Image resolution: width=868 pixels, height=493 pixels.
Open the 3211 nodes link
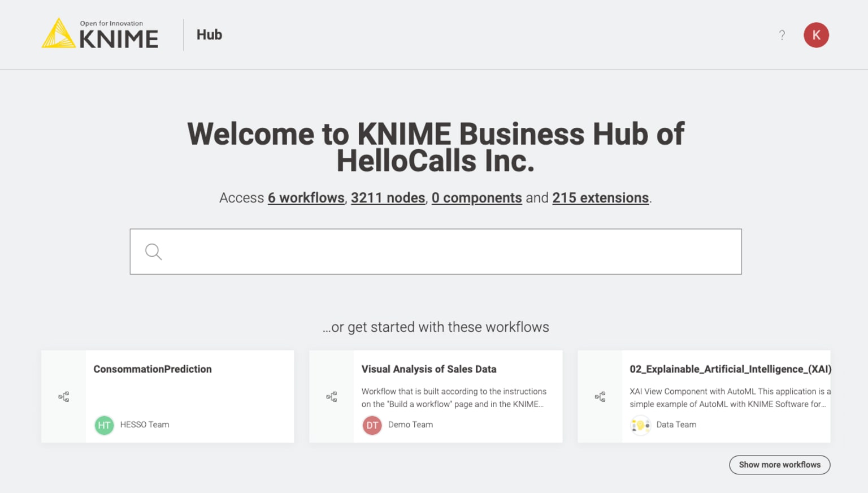(x=388, y=198)
